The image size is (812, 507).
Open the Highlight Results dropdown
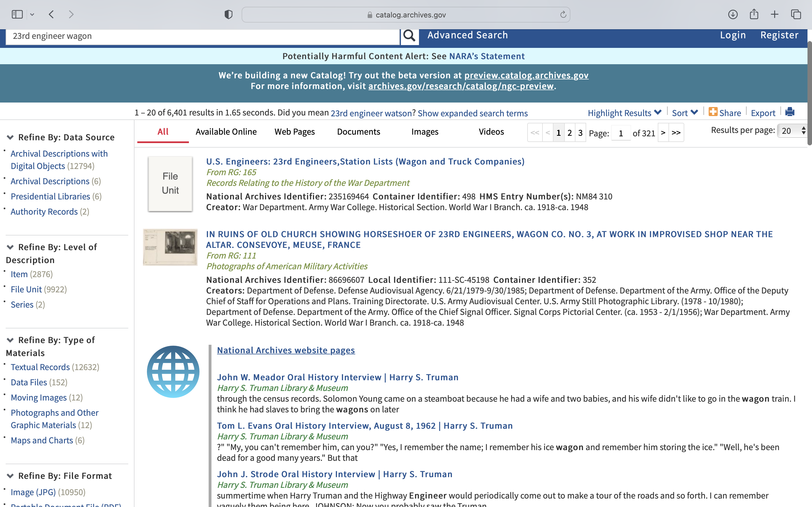pos(624,113)
